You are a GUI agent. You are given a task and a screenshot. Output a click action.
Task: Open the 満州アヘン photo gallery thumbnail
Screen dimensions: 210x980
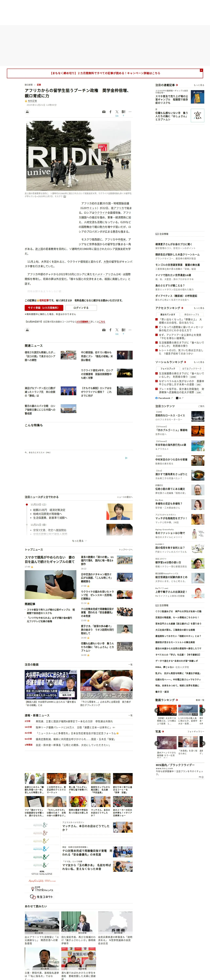(x=167, y=743)
